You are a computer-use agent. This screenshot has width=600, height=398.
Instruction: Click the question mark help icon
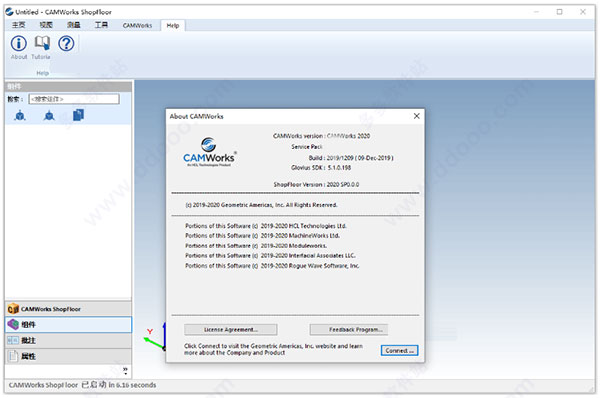coord(66,44)
